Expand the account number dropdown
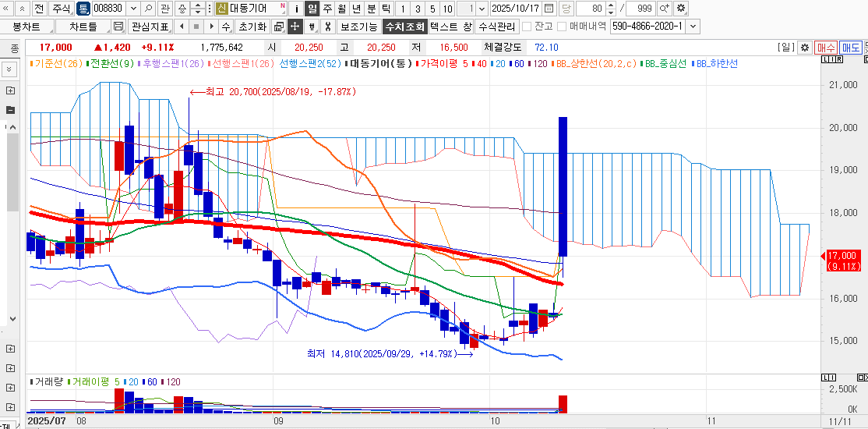The width and height of the screenshot is (868, 429). click(x=693, y=27)
